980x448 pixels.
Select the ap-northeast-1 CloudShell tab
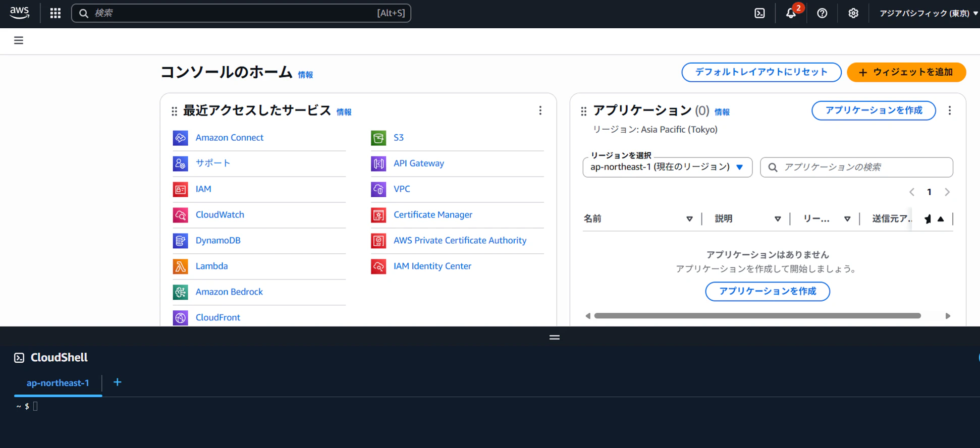click(58, 383)
